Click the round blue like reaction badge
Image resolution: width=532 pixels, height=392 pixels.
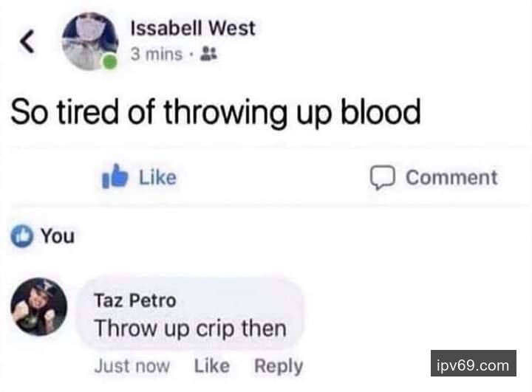coord(22,236)
